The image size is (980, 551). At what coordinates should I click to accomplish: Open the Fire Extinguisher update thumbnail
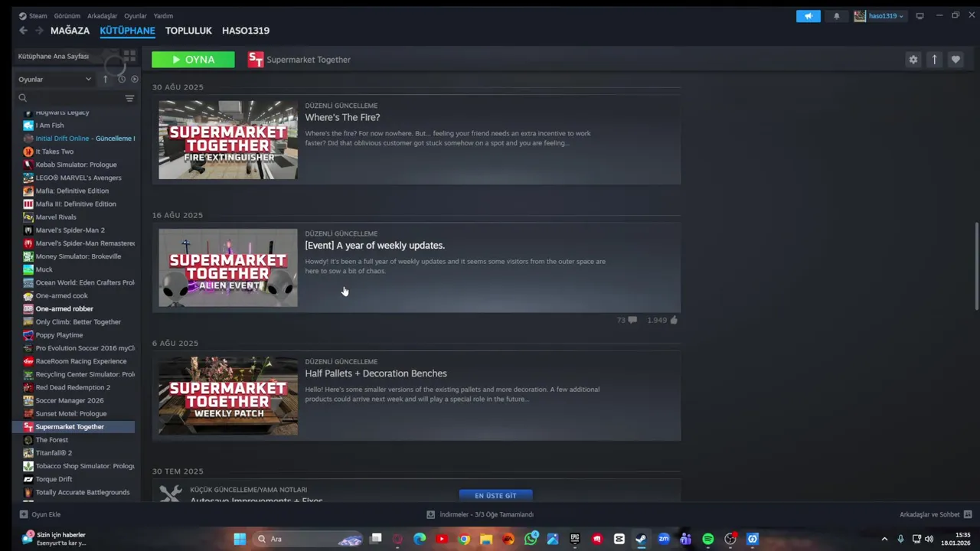[x=228, y=140]
